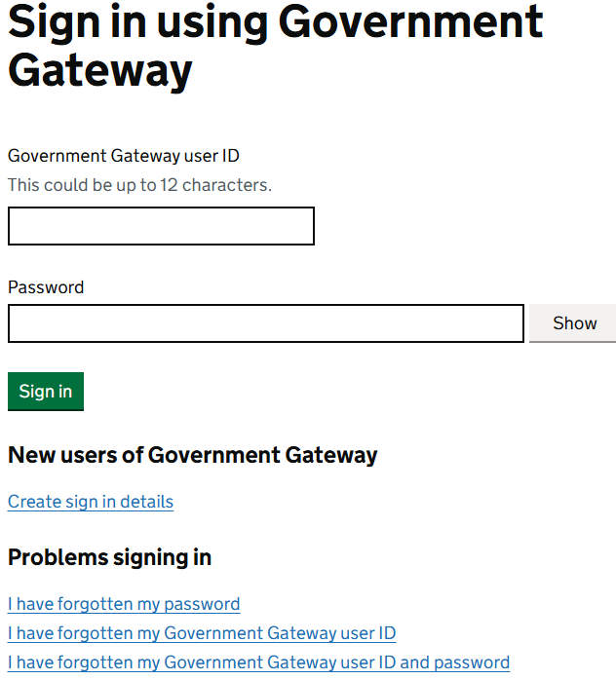Click the 'Password' field label
Screen dimensions: 616x680
click(x=46, y=287)
